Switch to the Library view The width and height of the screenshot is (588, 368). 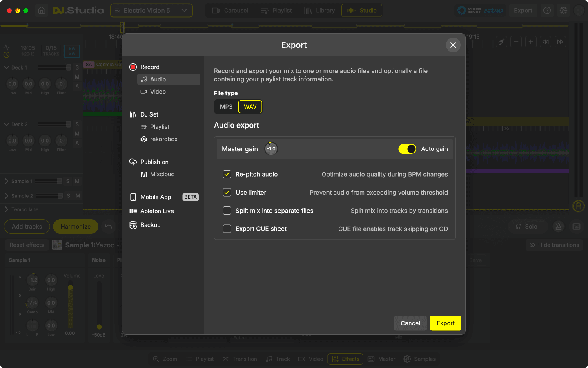[320, 10]
